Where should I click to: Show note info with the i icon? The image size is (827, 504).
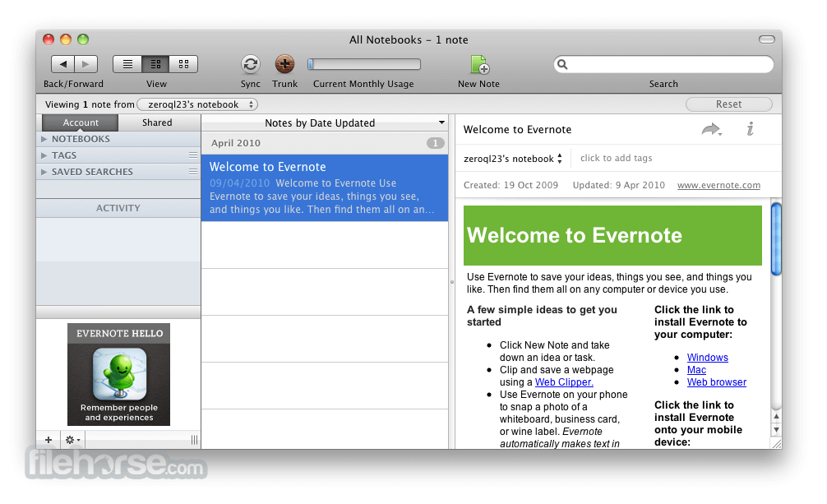[750, 129]
